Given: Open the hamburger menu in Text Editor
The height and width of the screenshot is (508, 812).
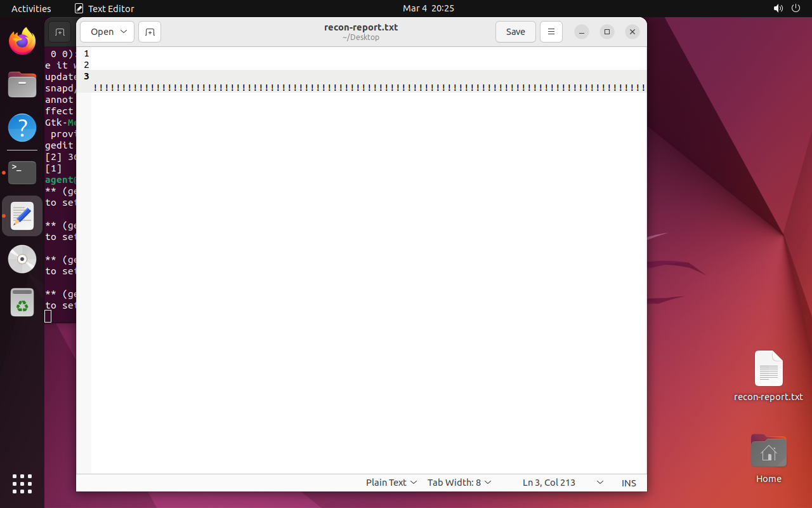Looking at the screenshot, I should pyautogui.click(x=551, y=32).
